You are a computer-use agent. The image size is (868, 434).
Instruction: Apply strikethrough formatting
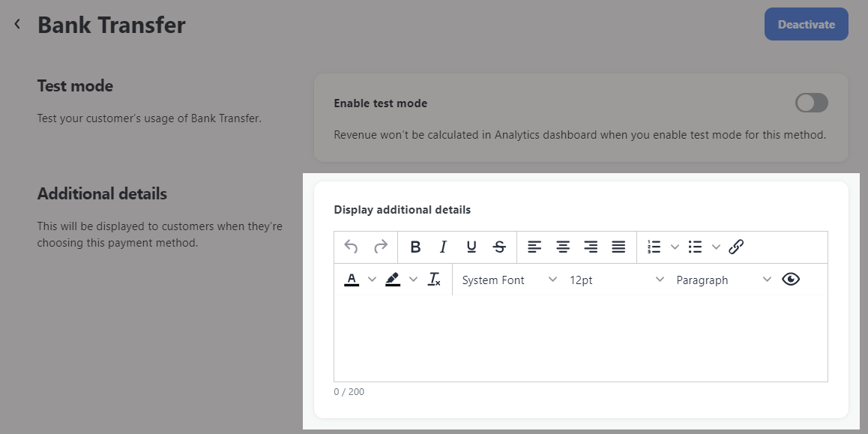pyautogui.click(x=499, y=247)
